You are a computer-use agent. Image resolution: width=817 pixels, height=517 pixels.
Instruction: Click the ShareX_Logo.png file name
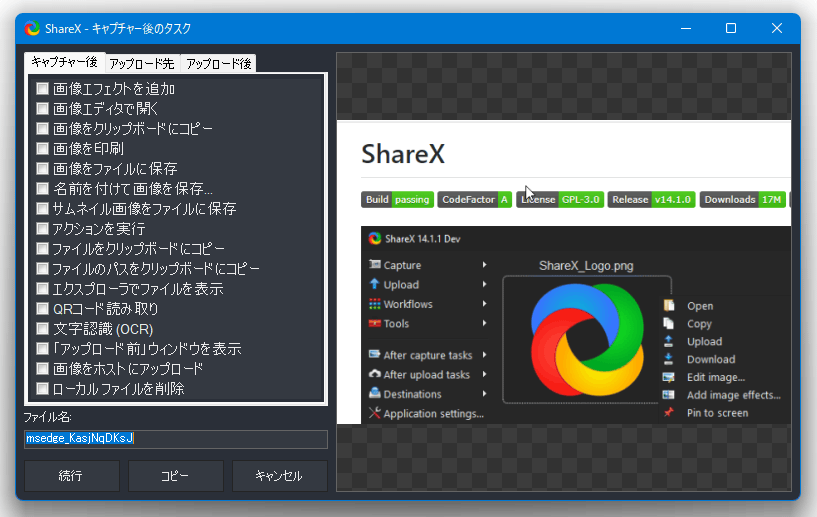click(x=586, y=266)
